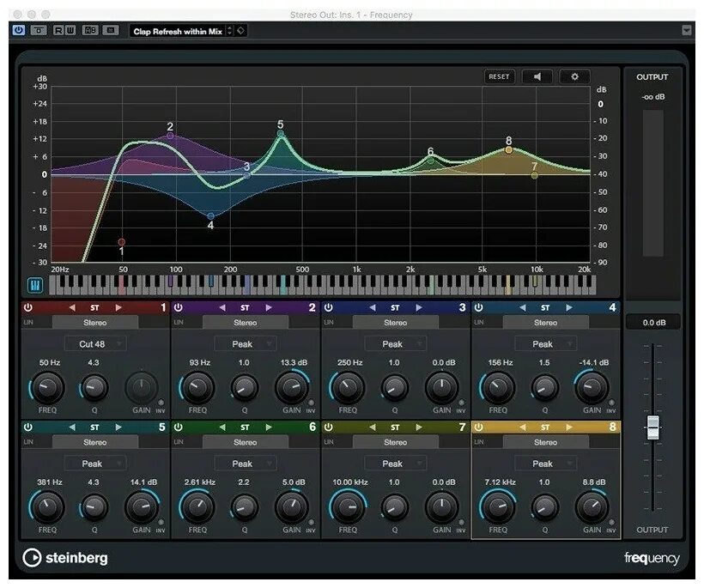Click the preset up/down stepper arrows

(229, 31)
